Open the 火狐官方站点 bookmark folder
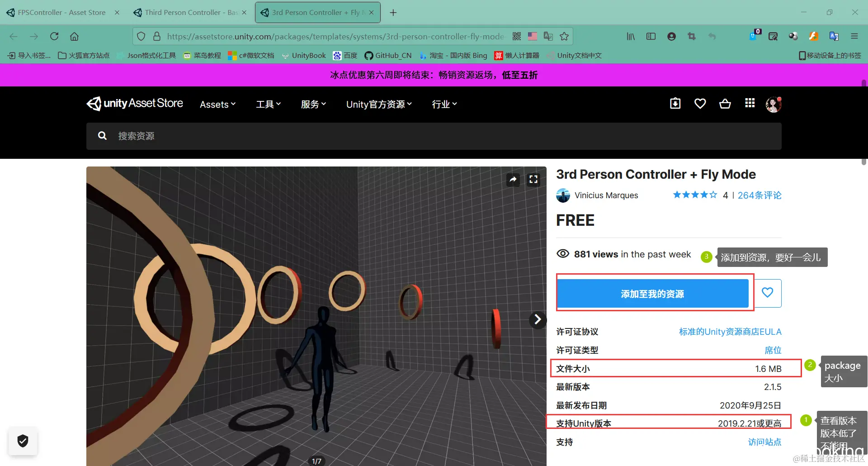Image resolution: width=868 pixels, height=466 pixels. [84, 55]
